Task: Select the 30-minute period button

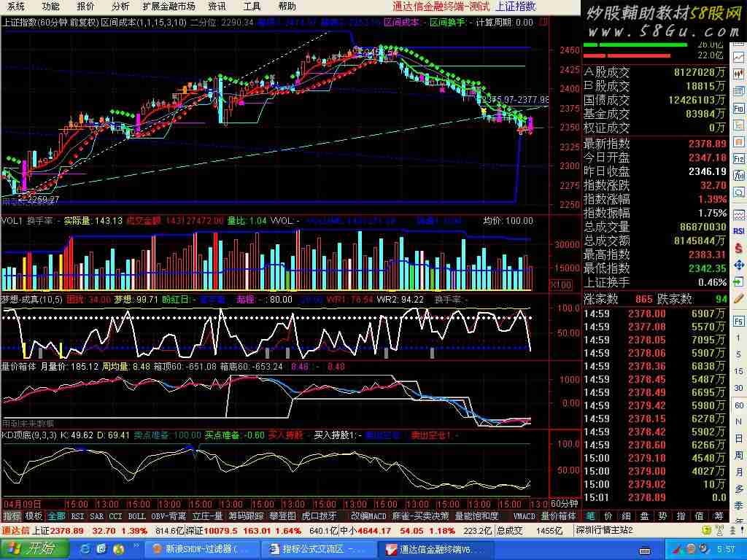Action: (x=739, y=389)
